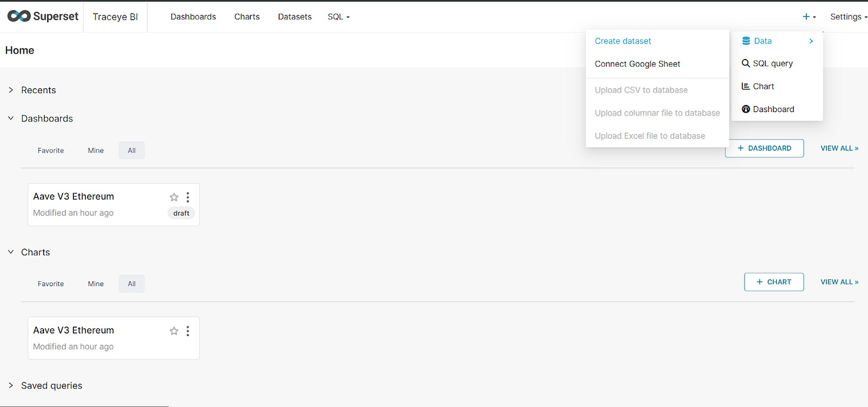Switch Charts section to Mine tab
868x407 pixels.
96,284
